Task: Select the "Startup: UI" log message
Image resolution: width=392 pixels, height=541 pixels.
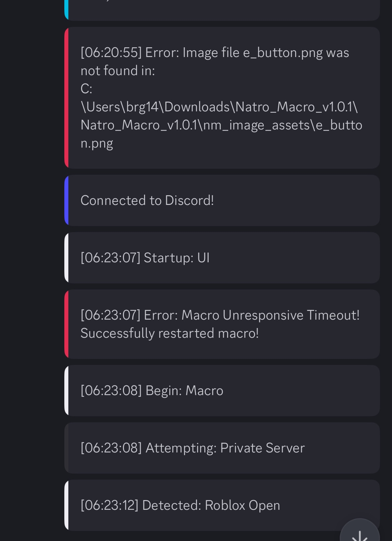Action: [145, 258]
